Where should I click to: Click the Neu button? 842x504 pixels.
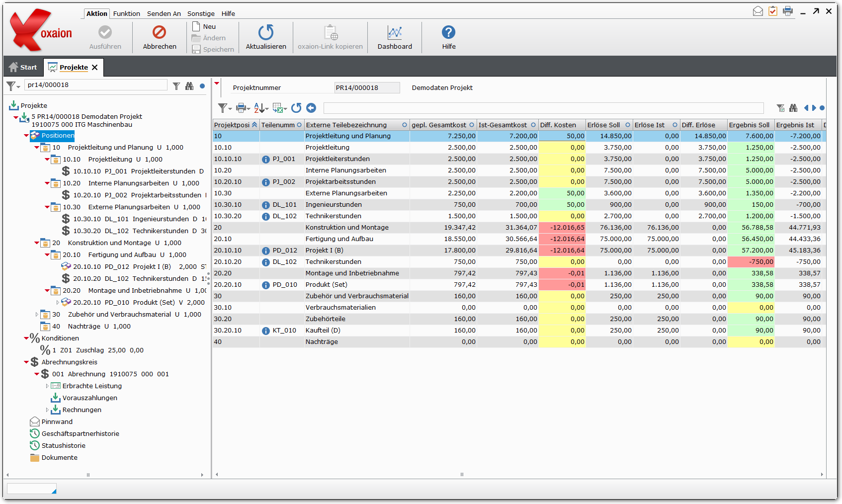(x=204, y=26)
